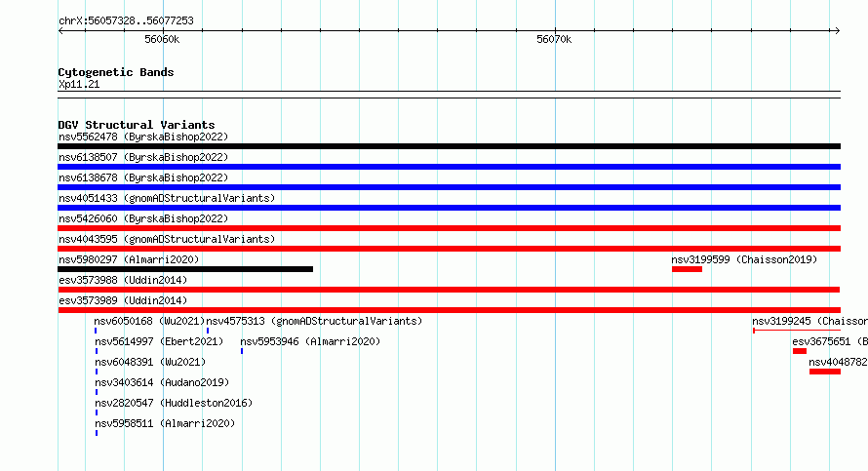Image resolution: width=868 pixels, height=471 pixels.
Task: Click the nsv3199245 variant label
Action: [809, 321]
